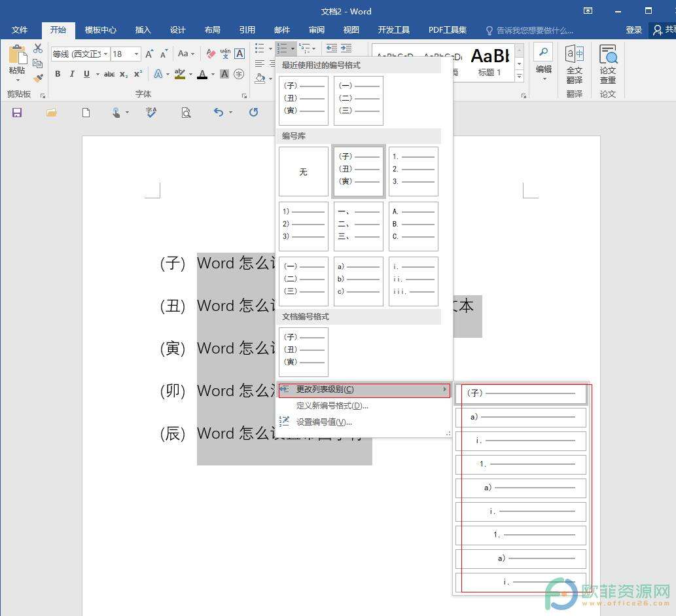Toggle subscript formatting
Screen dimensions: 676x616
click(x=124, y=74)
